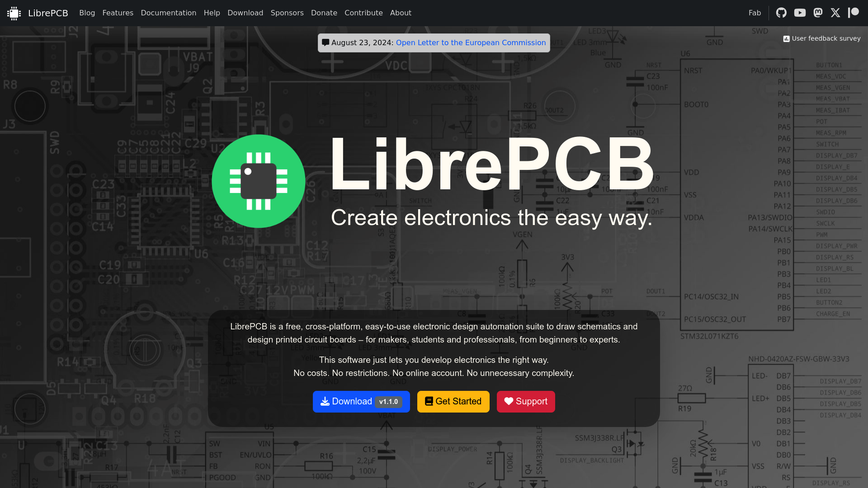The image size is (868, 488).
Task: Open LibrePCB GitHub repository page
Action: [781, 13]
